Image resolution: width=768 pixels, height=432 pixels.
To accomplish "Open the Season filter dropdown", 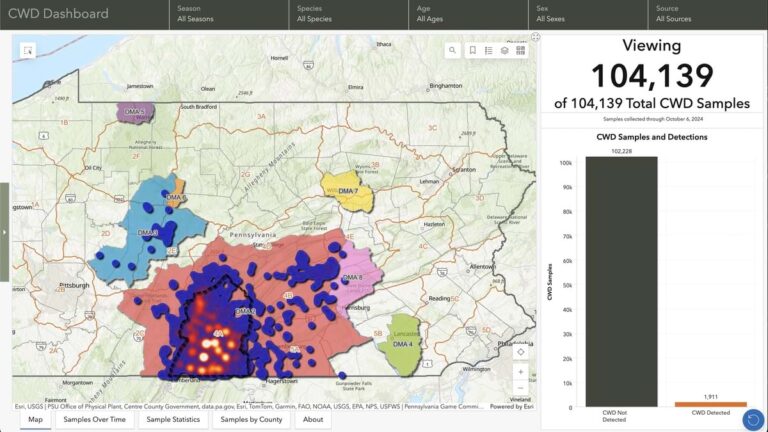I will tap(229, 14).
